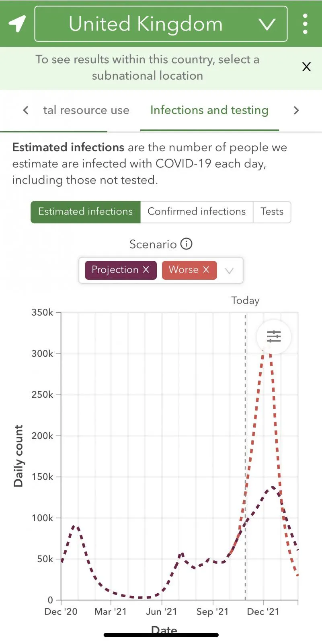The height and width of the screenshot is (644, 322).
Task: Select the Estimated infections view
Action: [86, 212]
